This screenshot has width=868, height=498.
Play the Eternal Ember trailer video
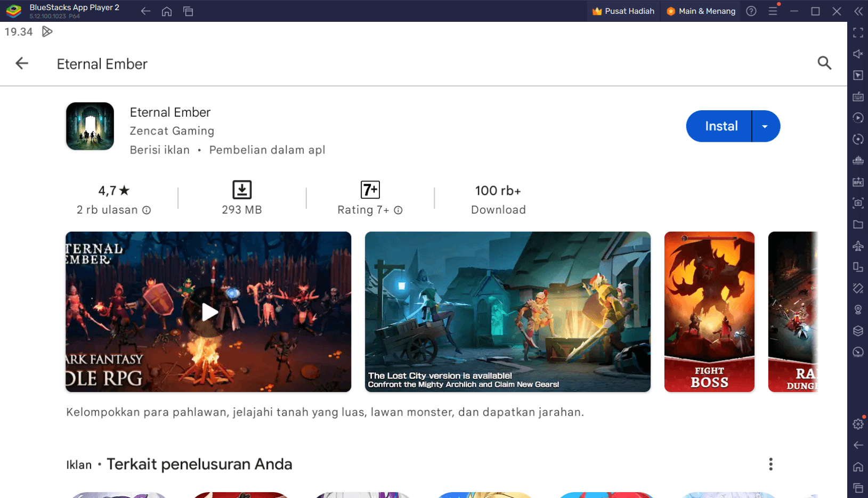coord(208,312)
